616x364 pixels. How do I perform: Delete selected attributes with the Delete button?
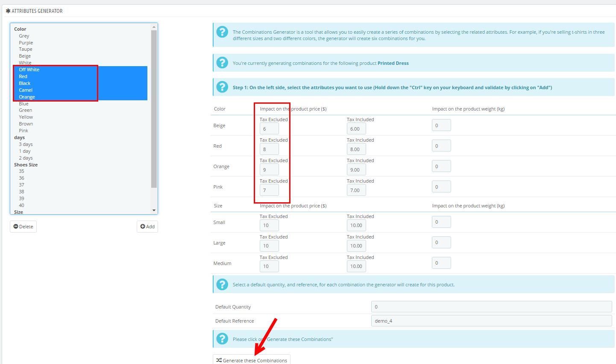click(x=23, y=227)
